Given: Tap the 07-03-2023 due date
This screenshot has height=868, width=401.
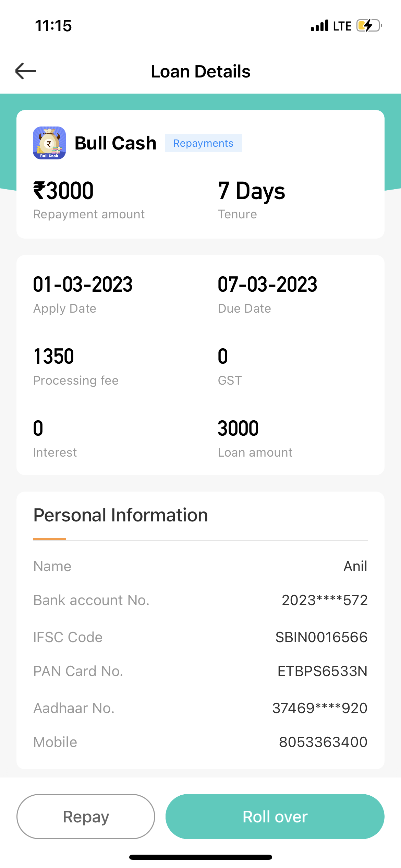Looking at the screenshot, I should coord(267,285).
